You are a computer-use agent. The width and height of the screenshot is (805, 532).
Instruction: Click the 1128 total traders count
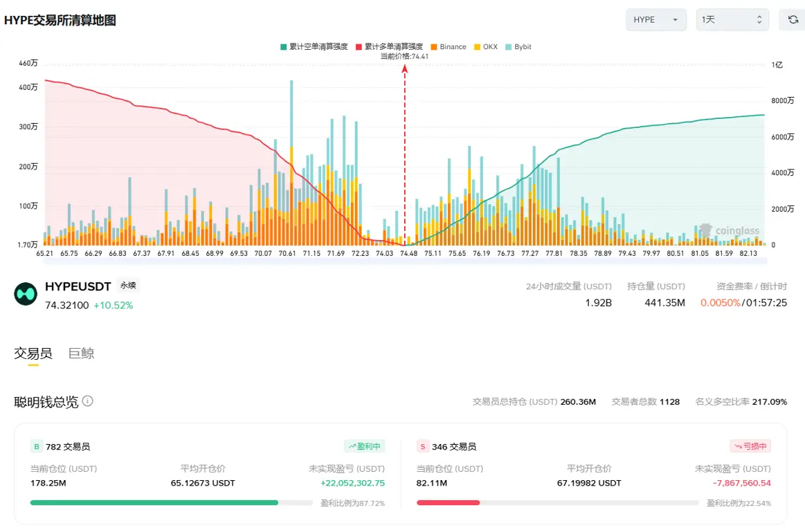(669, 402)
